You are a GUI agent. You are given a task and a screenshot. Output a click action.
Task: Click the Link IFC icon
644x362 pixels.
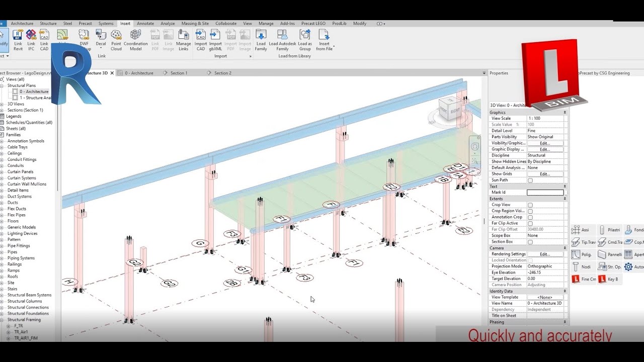pos(31,40)
